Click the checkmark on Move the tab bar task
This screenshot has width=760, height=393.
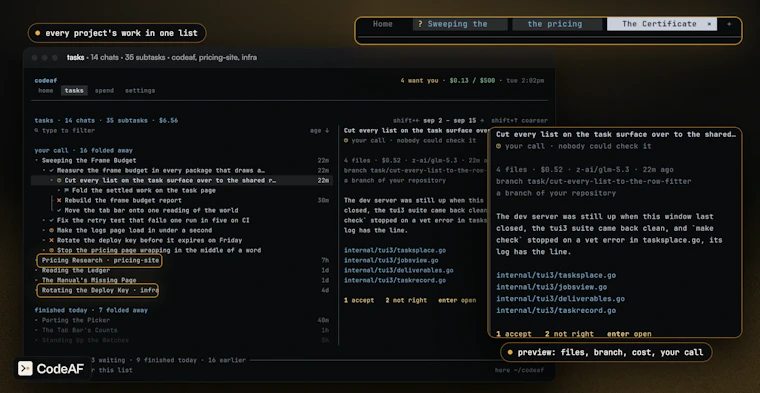[x=59, y=210]
